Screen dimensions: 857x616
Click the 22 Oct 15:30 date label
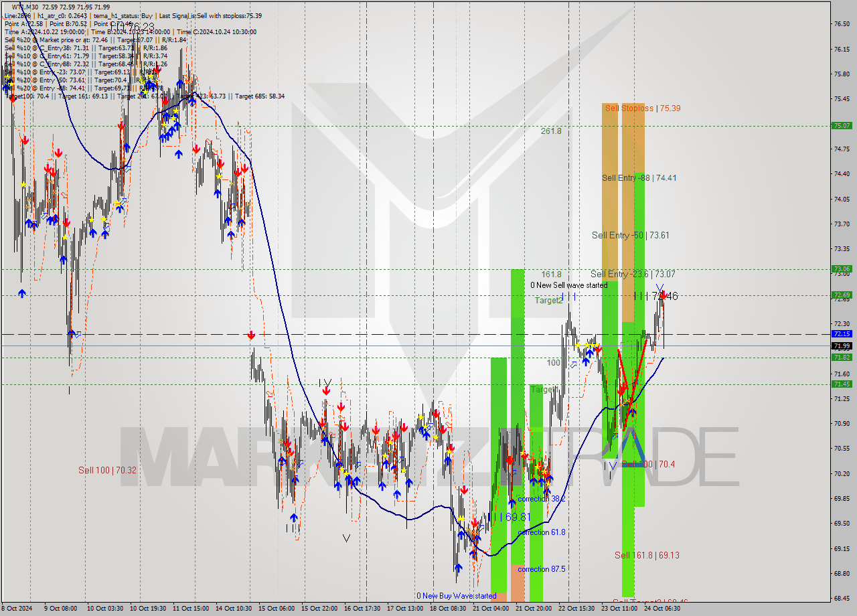click(x=576, y=609)
